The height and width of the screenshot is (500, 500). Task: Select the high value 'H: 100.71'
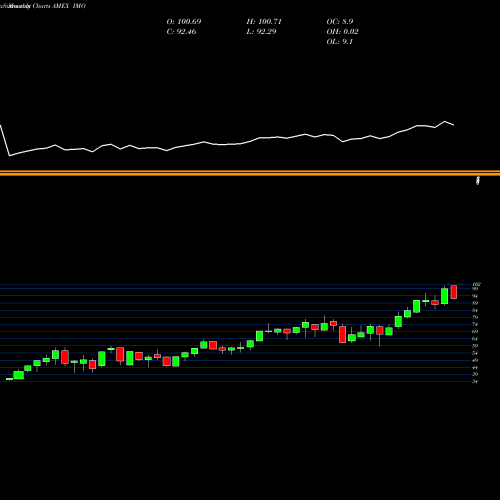click(264, 22)
